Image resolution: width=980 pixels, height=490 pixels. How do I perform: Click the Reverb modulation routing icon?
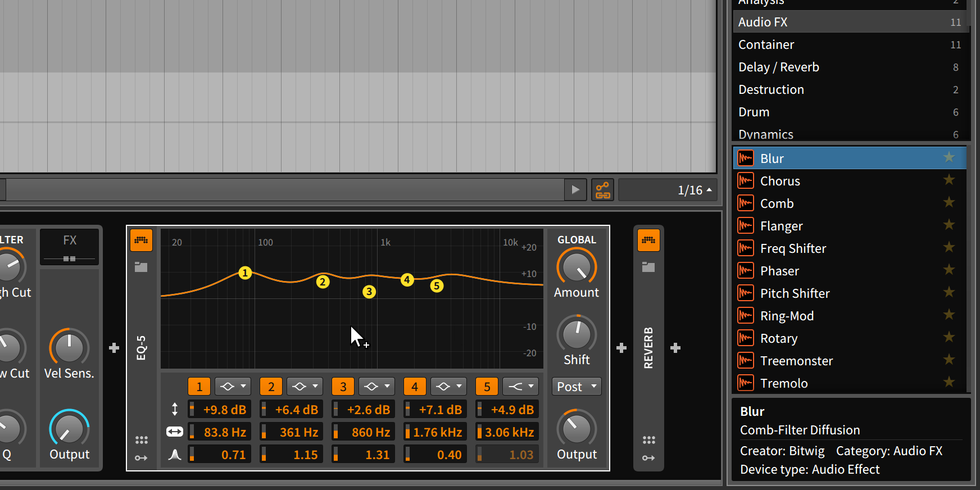(x=648, y=458)
